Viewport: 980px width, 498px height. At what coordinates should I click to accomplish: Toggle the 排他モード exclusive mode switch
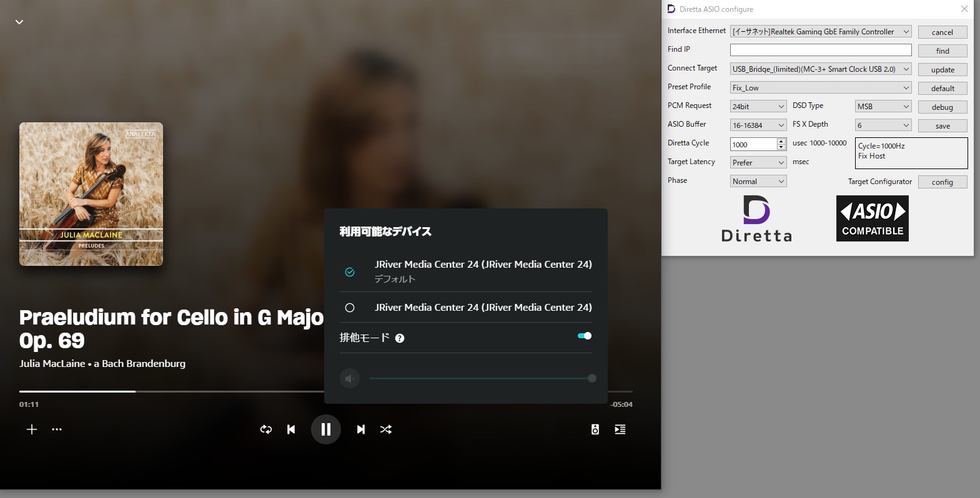[x=585, y=336]
